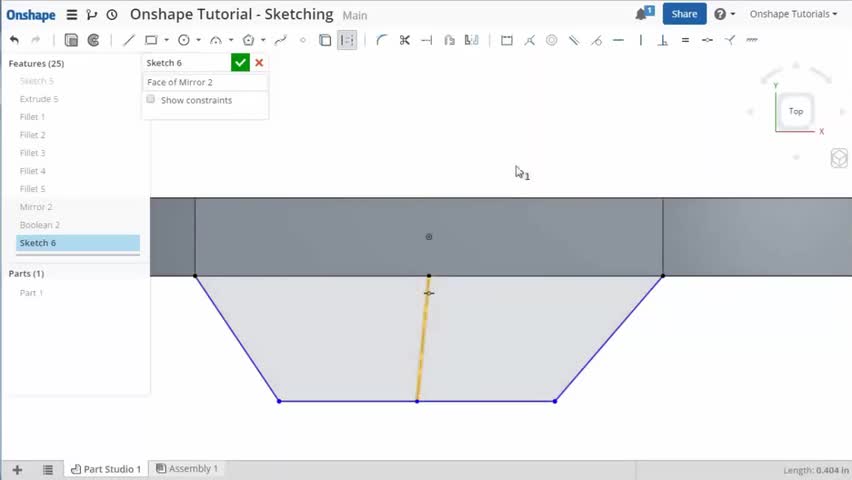Apply the Parallel constraint
Viewport: 852px width, 480px height.
click(x=574, y=40)
